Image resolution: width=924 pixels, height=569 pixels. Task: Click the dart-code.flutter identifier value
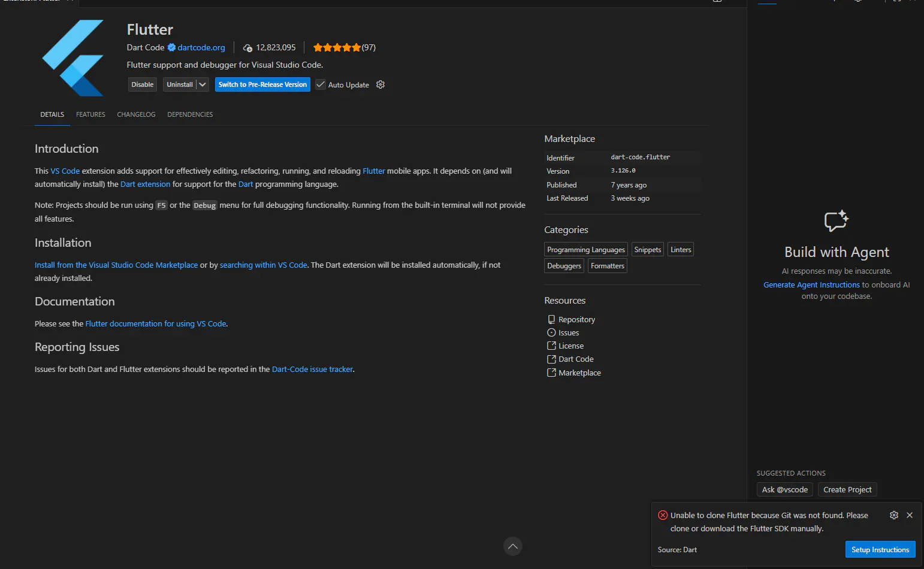coord(641,157)
